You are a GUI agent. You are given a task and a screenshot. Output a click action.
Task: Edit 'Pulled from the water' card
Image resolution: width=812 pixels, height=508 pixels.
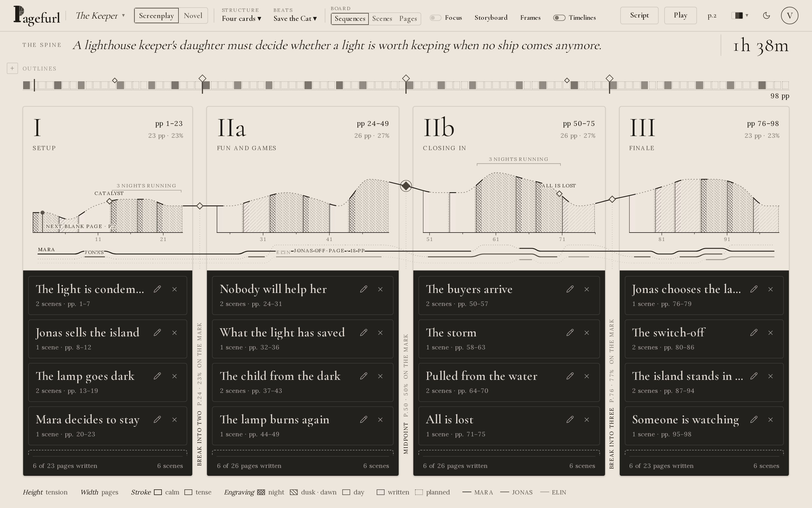(570, 376)
